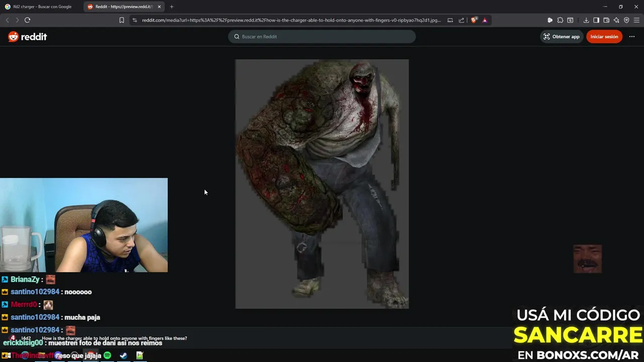The width and height of the screenshot is (644, 362).
Task: Open Leo AI sparkle icon
Action: click(616, 20)
